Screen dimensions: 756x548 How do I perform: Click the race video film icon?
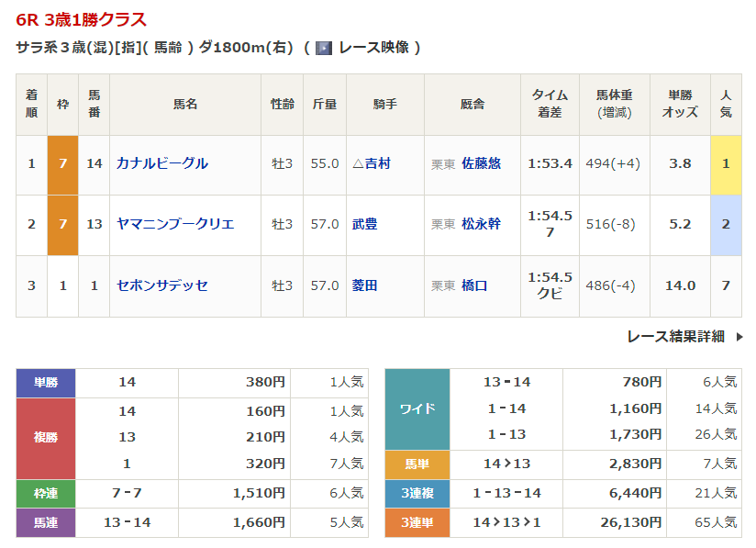[x=323, y=48]
